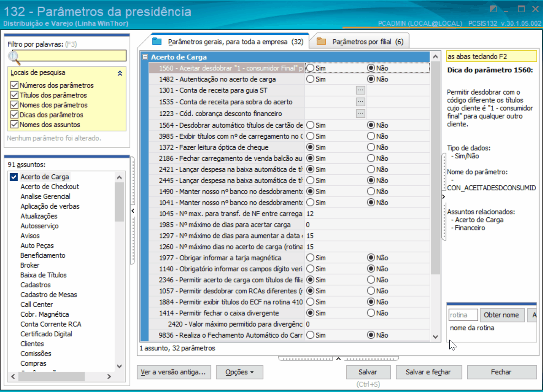Click blue folder icon on general tab

tap(157, 41)
